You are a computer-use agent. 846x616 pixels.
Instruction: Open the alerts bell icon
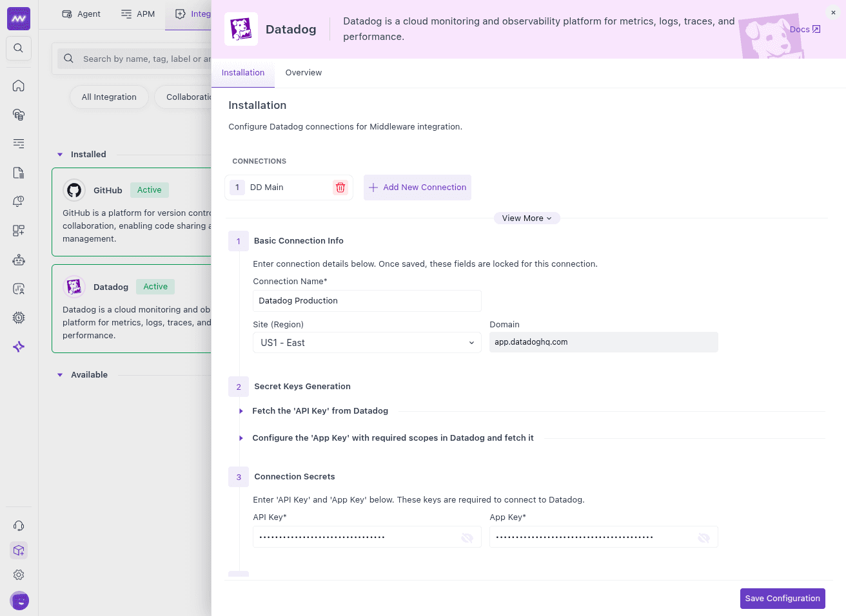click(19, 201)
